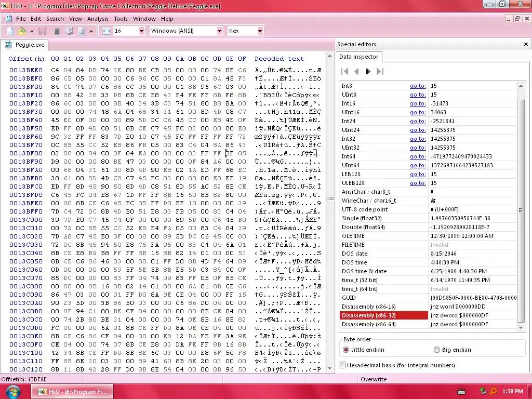Click the Offset(h): 13BF8E status entry
The image size is (532, 399).
click(24, 379)
